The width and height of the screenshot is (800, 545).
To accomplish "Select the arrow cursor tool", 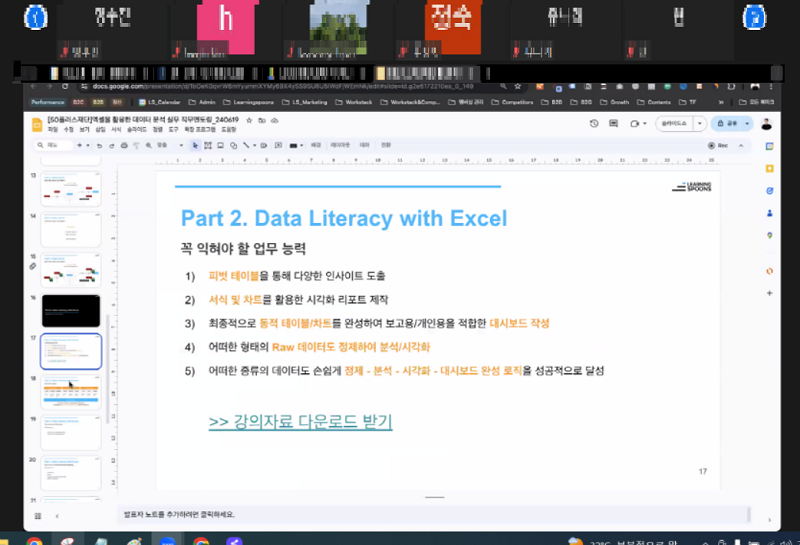I will [195, 145].
